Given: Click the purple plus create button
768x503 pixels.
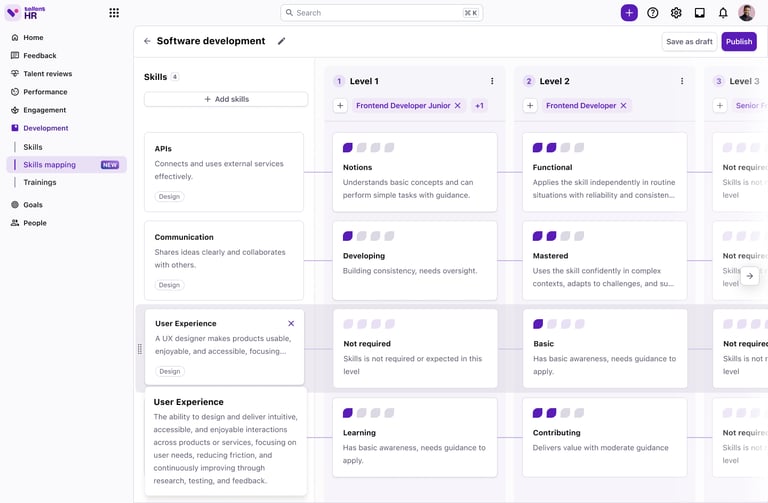Looking at the screenshot, I should click(x=629, y=13).
